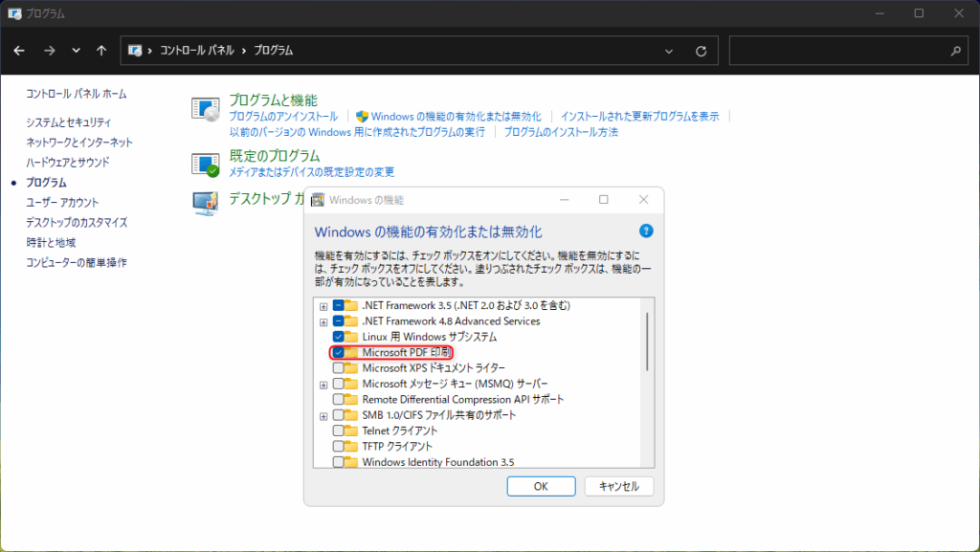Image resolution: width=980 pixels, height=552 pixels.
Task: Click the shield icon before Windows の機能
Action: (362, 116)
